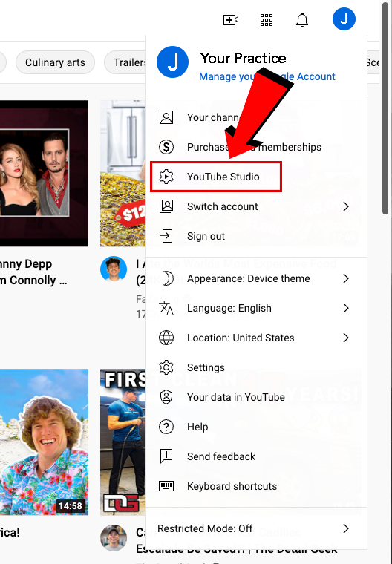Click the Cadillac Escalade video title
Viewport: 392px width, 564px height.
pos(237,540)
